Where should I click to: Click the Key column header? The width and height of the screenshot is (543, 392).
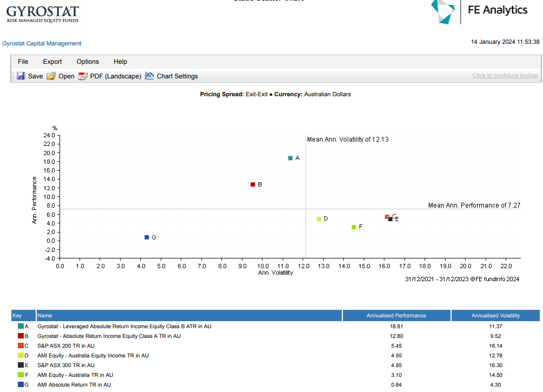pyautogui.click(x=23, y=315)
